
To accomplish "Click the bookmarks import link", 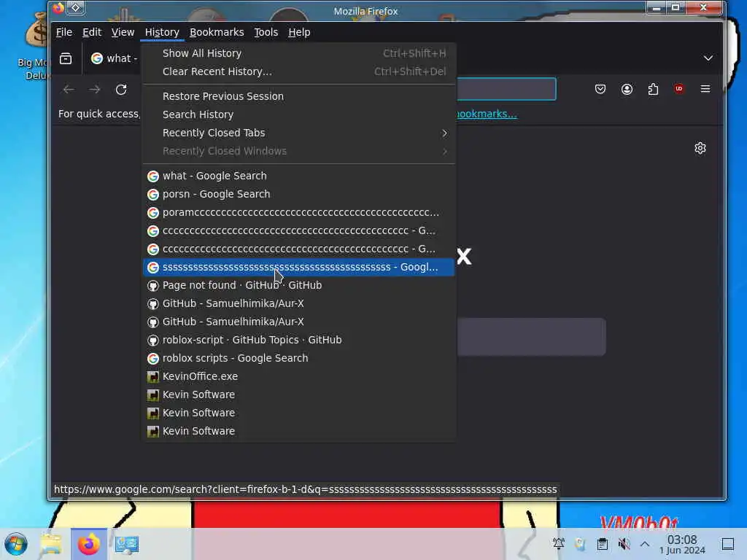I will (x=487, y=114).
